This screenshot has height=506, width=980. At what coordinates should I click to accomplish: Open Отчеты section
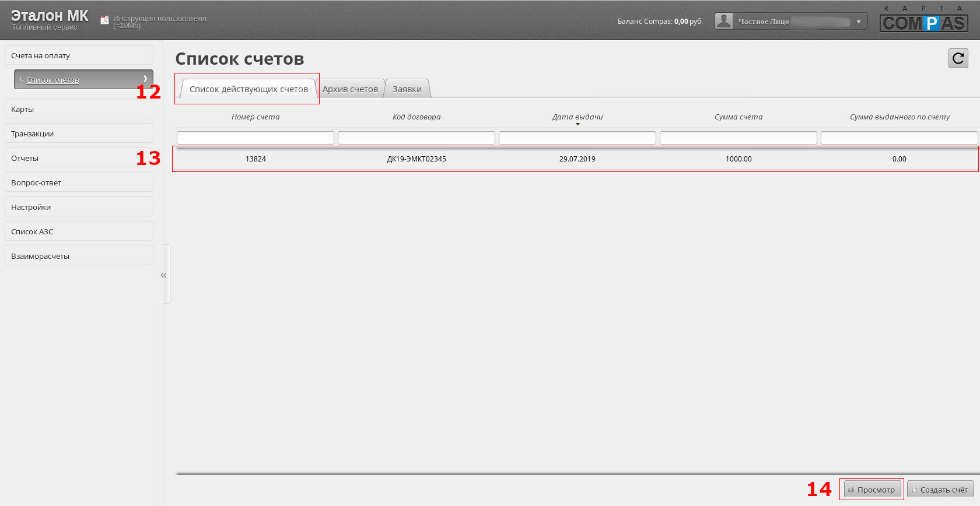(79, 158)
